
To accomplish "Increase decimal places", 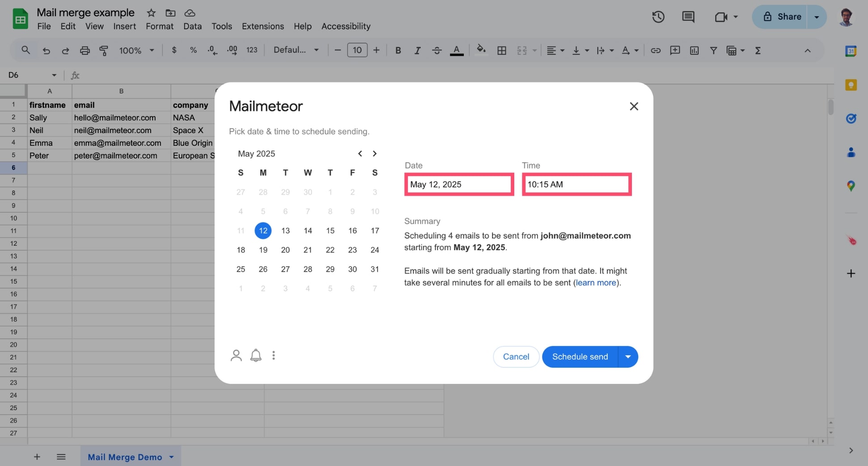I will pos(232,50).
